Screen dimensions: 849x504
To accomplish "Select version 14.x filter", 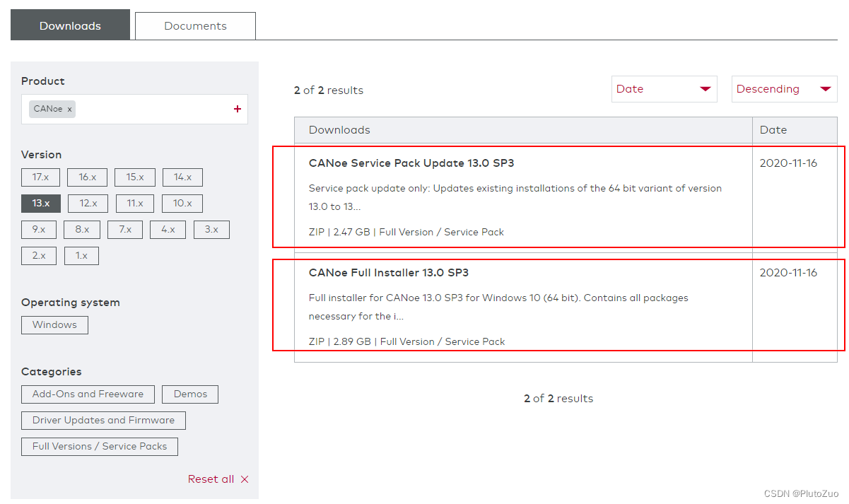I will (x=182, y=177).
